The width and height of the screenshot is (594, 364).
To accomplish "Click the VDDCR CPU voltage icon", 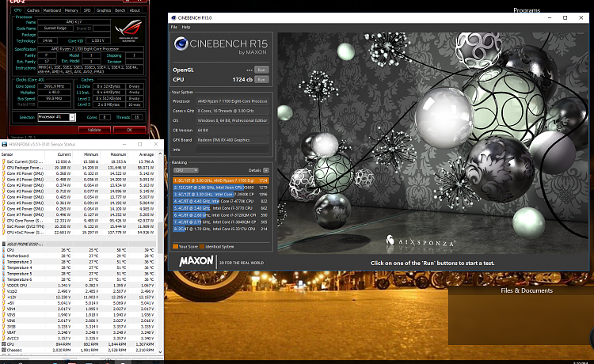I will pyautogui.click(x=4, y=286).
